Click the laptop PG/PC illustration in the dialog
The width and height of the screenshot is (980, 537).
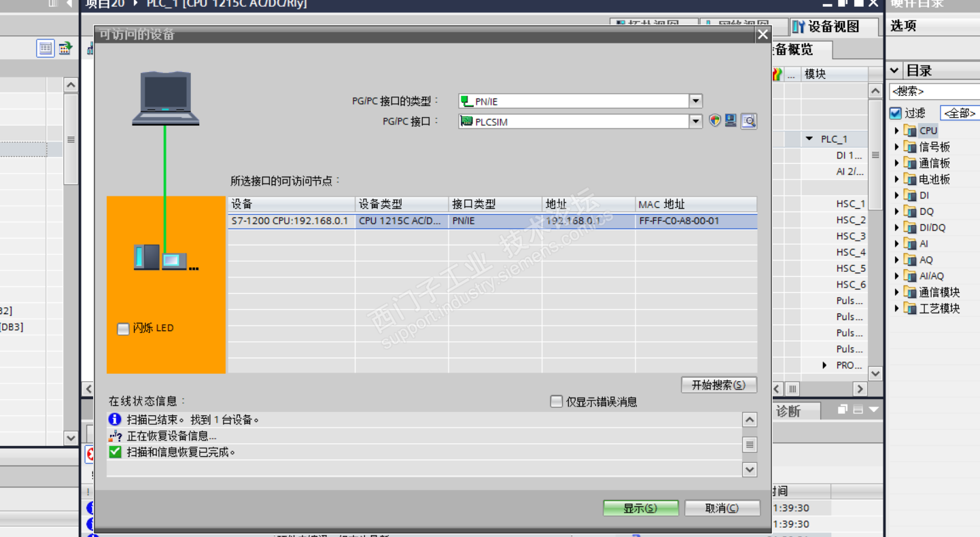pyautogui.click(x=165, y=99)
